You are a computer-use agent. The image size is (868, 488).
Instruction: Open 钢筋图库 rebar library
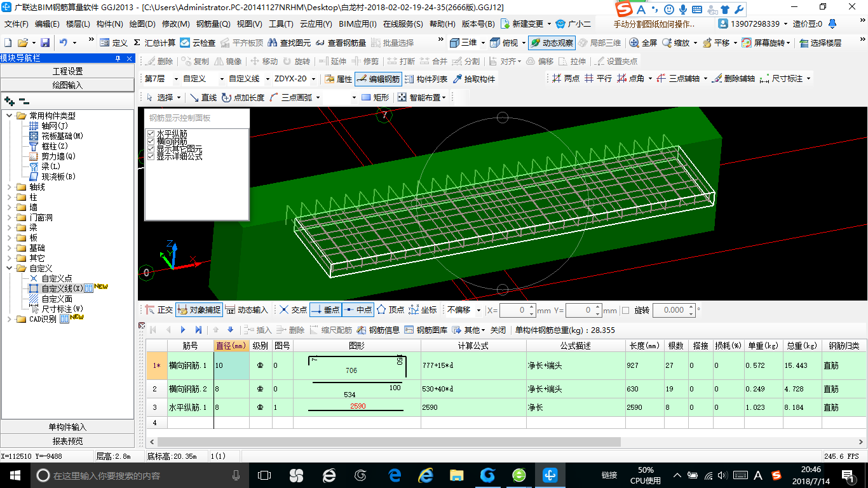(426, 330)
